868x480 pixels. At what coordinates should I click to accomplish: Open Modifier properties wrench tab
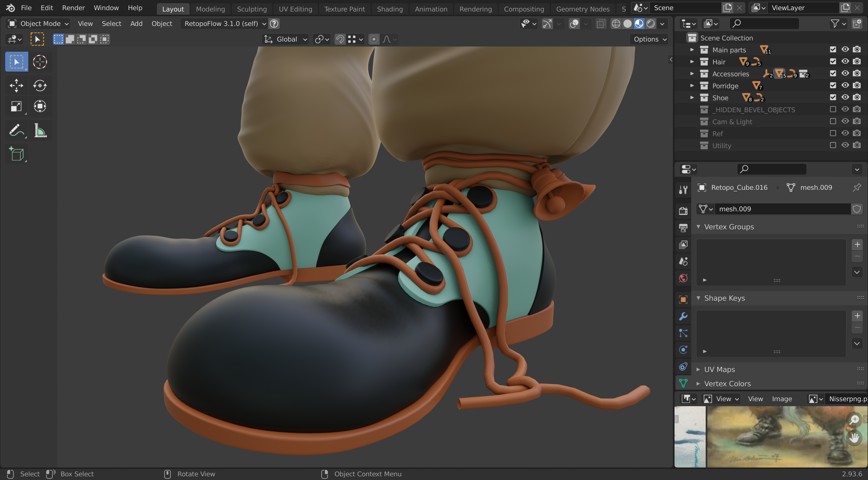(x=683, y=316)
